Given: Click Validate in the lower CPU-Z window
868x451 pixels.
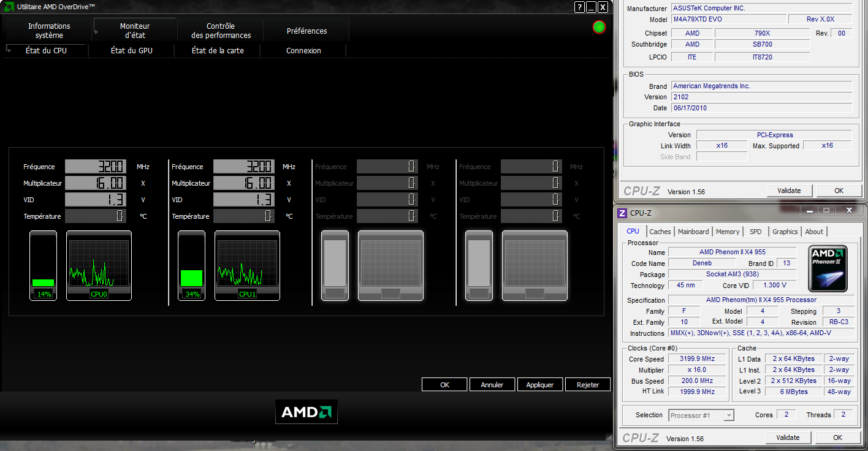Looking at the screenshot, I should [788, 438].
